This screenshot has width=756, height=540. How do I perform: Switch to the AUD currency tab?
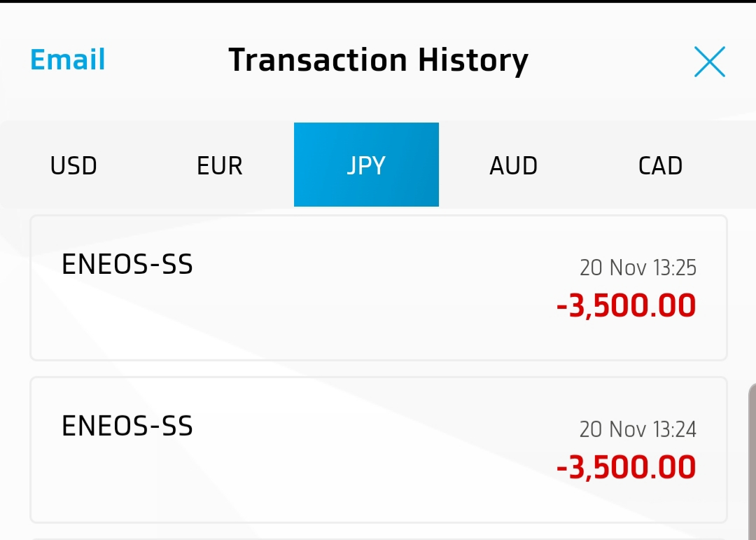pyautogui.click(x=513, y=165)
